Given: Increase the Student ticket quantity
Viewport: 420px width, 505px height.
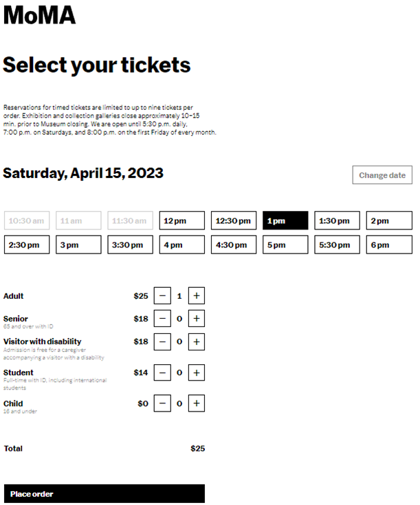Looking at the screenshot, I should [x=197, y=372].
